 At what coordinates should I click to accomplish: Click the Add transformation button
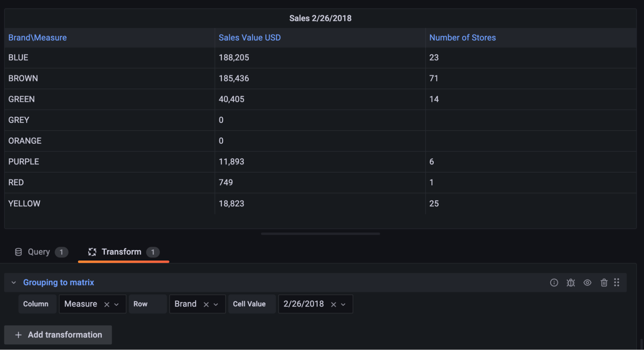click(58, 335)
